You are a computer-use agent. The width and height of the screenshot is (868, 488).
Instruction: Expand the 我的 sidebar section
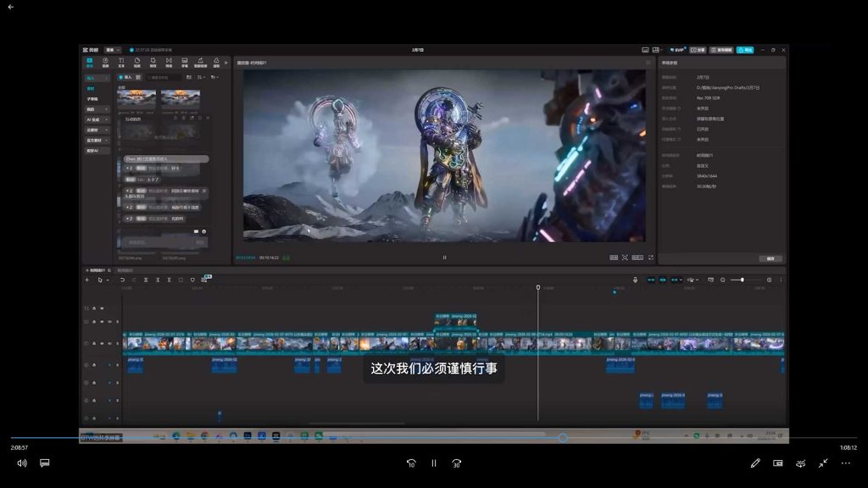click(x=97, y=109)
